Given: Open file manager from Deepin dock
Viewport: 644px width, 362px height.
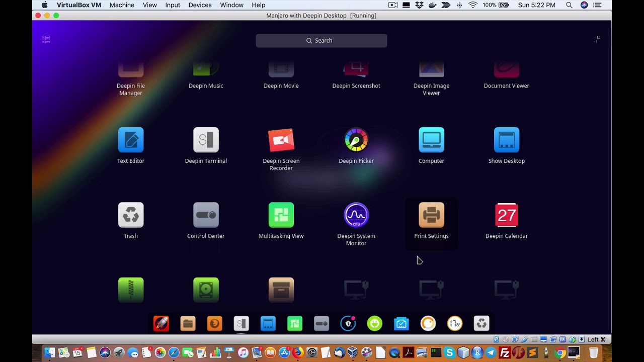Looking at the screenshot, I should pyautogui.click(x=188, y=323).
